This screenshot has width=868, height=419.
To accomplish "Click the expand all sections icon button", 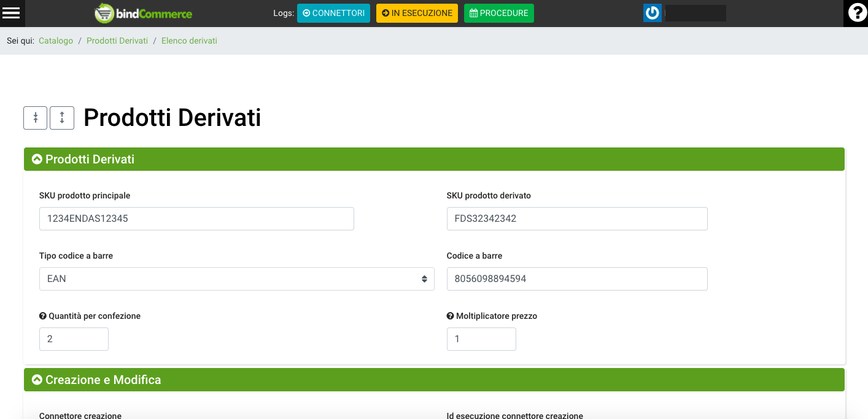I will tap(62, 118).
